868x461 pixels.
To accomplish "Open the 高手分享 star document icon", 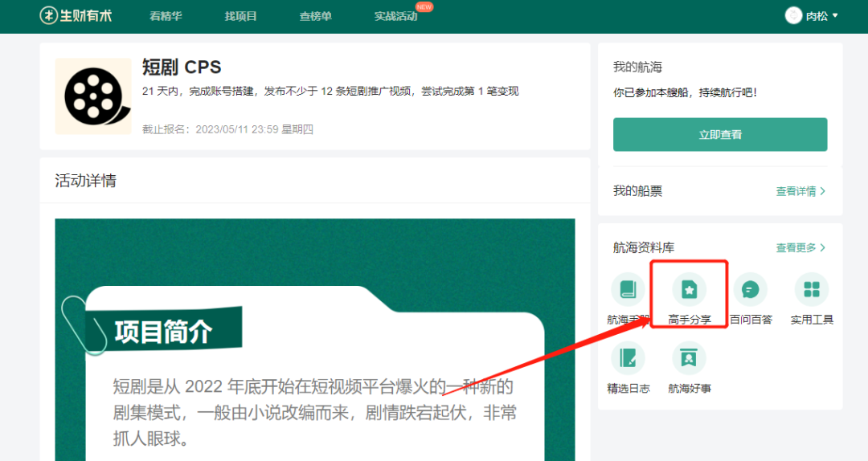I will (690, 289).
